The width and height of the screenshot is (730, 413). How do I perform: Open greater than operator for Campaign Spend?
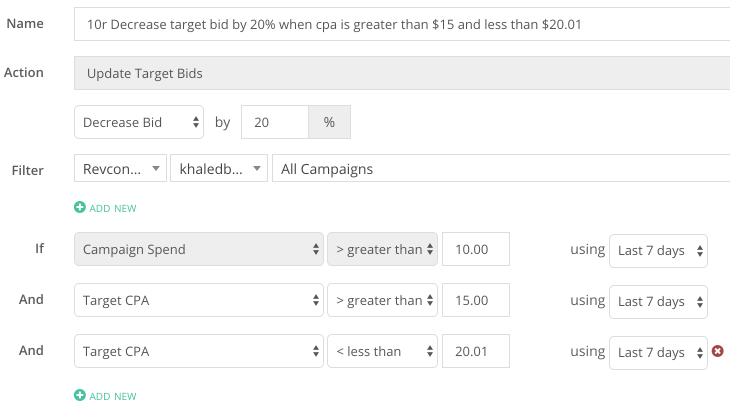(382, 249)
